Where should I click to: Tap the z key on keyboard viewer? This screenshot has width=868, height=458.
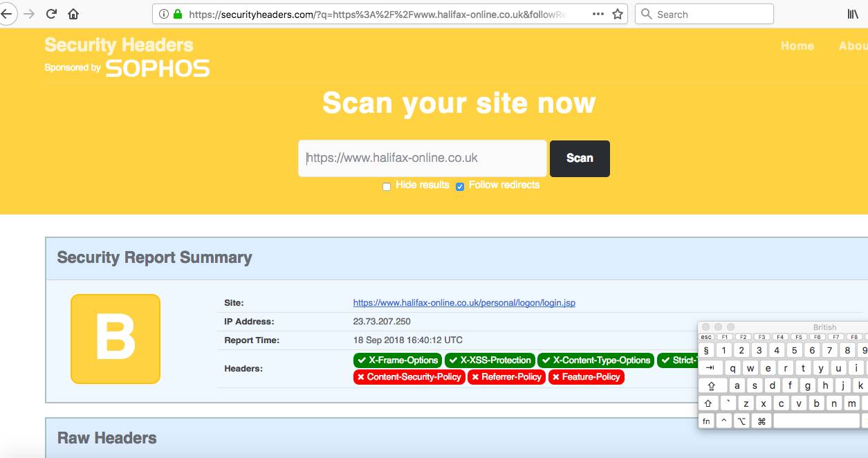(x=746, y=403)
